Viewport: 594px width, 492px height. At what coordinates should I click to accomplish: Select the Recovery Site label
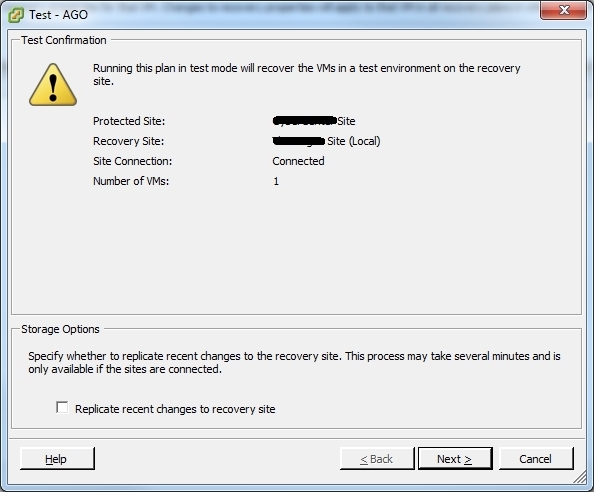coord(128,141)
